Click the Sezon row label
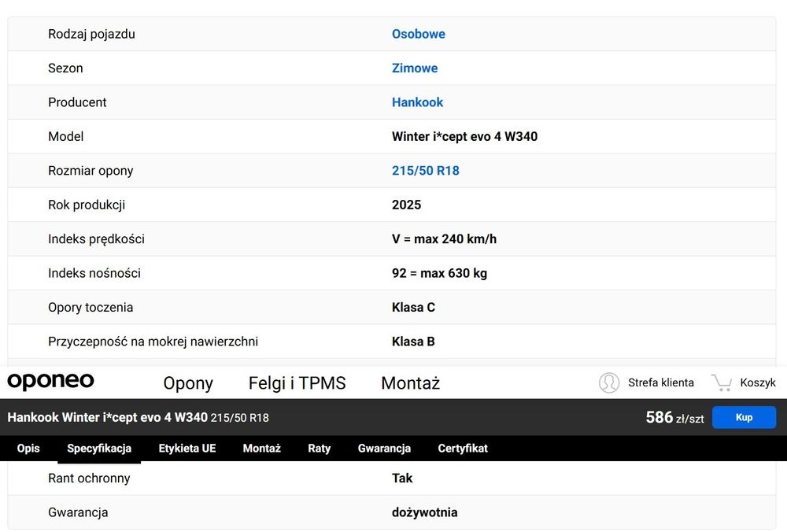This screenshot has width=787, height=532. point(65,68)
